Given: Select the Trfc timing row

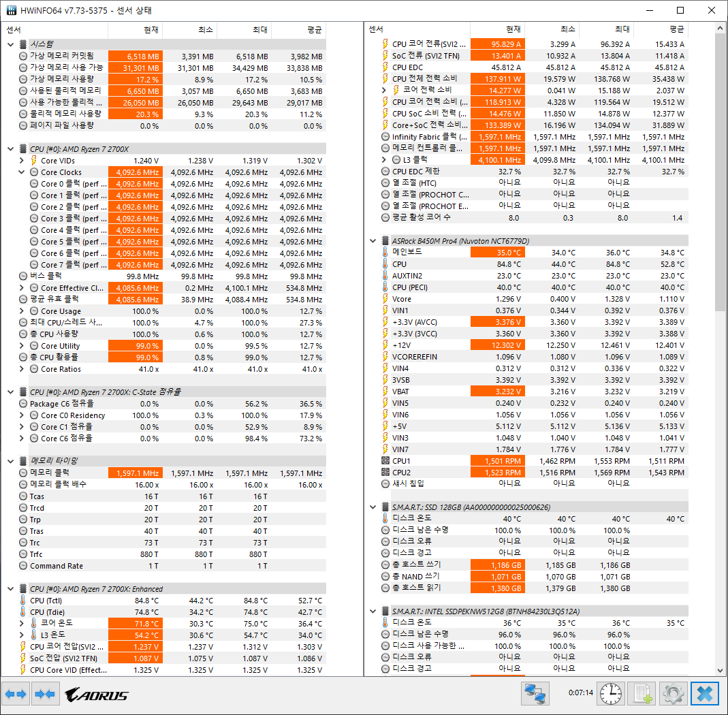Looking at the screenshot, I should pyautogui.click(x=172, y=554).
